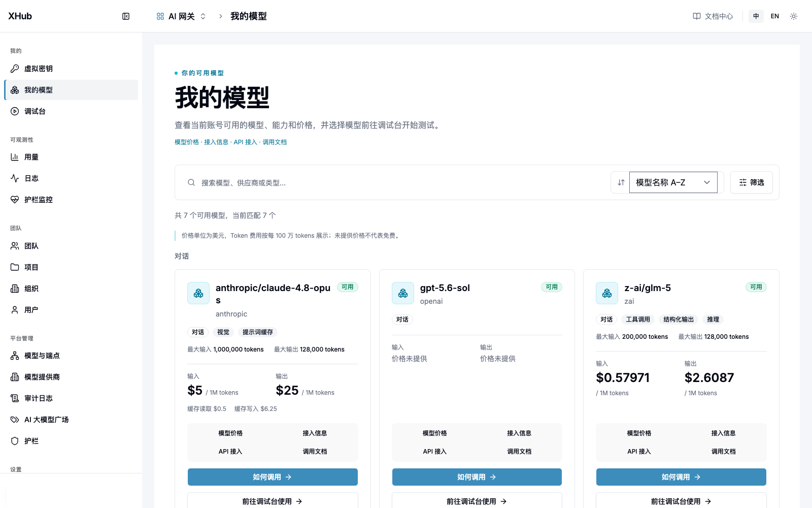Click the z-ai/glm-5 model logo icon

tap(607, 293)
